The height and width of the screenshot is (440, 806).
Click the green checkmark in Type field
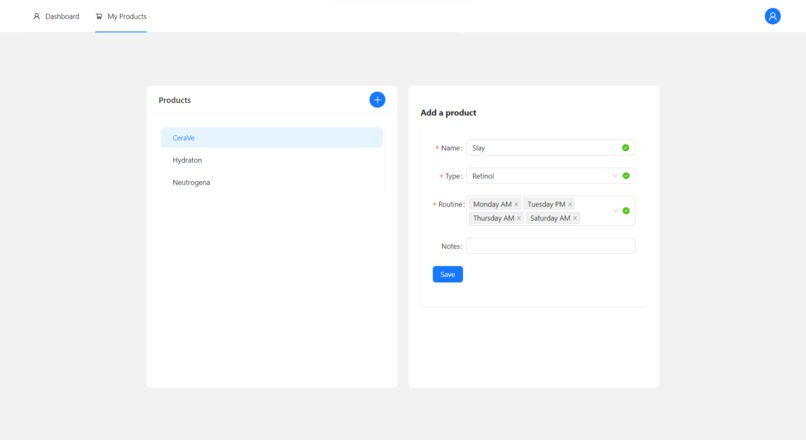tap(626, 176)
